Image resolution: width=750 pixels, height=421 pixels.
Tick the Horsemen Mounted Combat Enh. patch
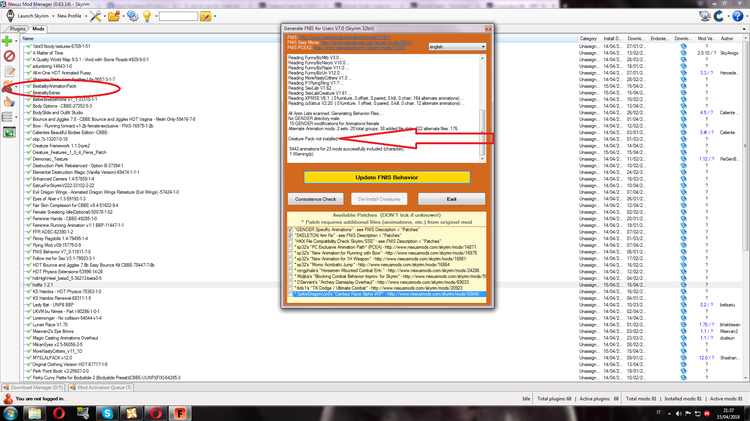pyautogui.click(x=290, y=271)
